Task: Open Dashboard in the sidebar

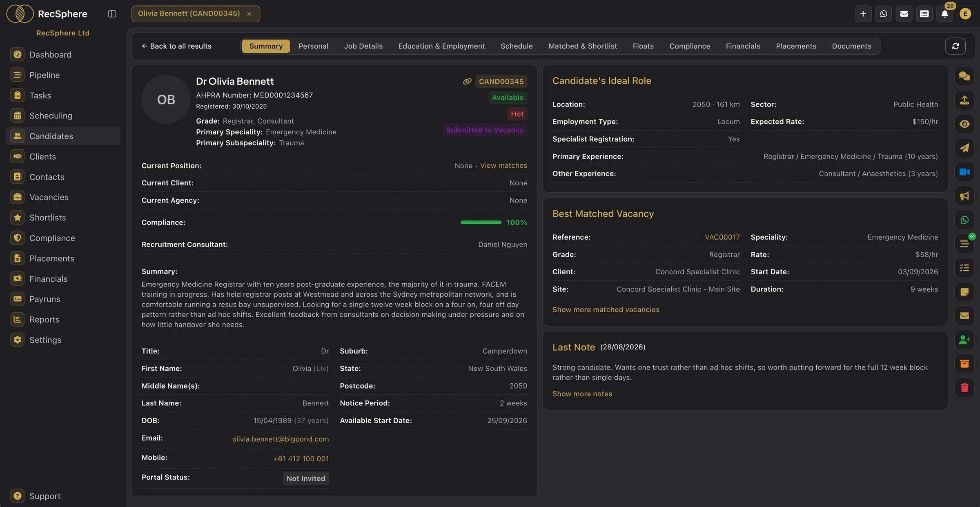Action: click(62, 54)
